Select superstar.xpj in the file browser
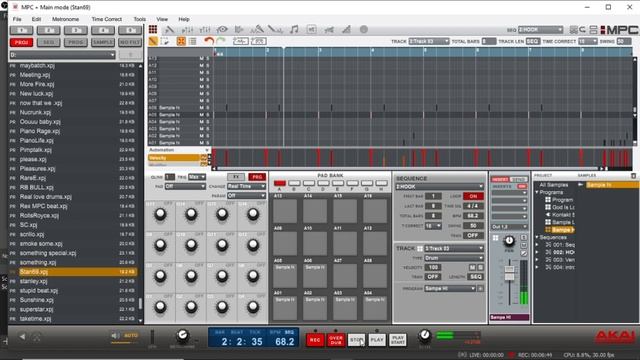 coord(73,309)
